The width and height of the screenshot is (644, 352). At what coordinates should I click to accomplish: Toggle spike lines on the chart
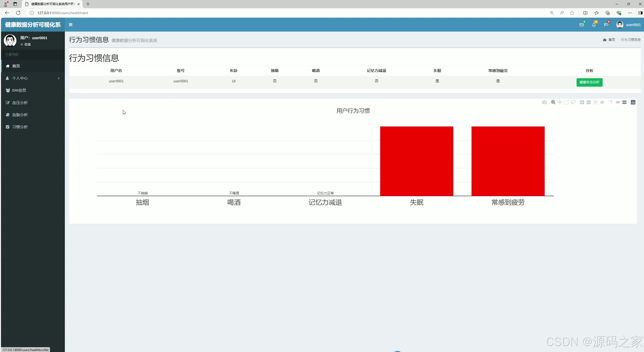pos(611,102)
